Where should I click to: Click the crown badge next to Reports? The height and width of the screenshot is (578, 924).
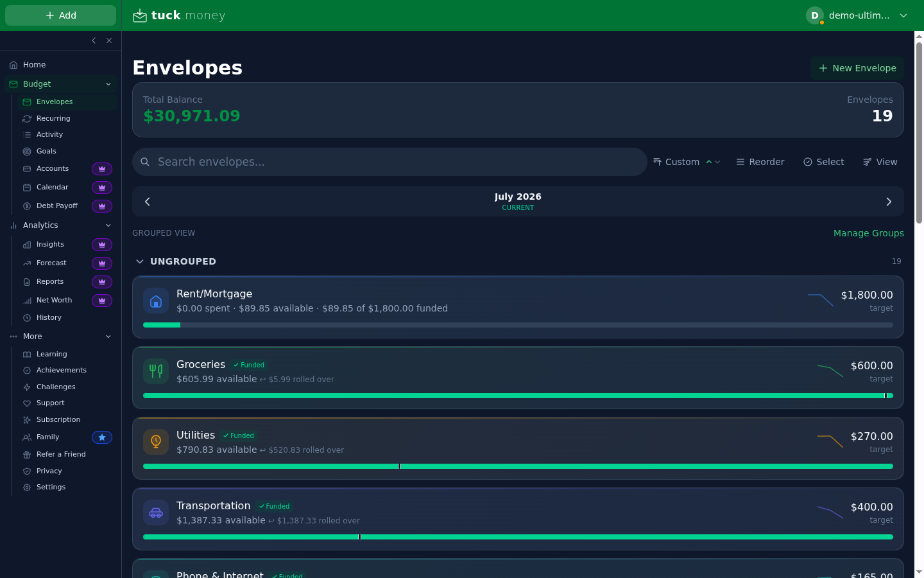(102, 282)
